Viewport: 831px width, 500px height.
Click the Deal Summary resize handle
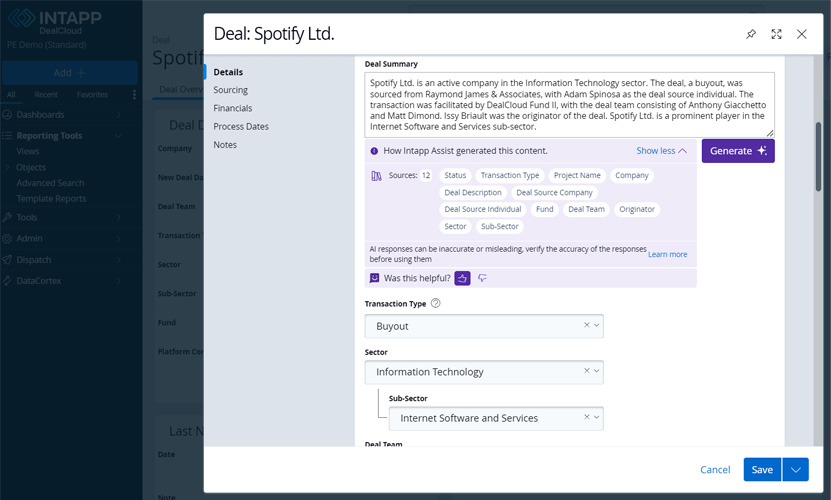770,133
